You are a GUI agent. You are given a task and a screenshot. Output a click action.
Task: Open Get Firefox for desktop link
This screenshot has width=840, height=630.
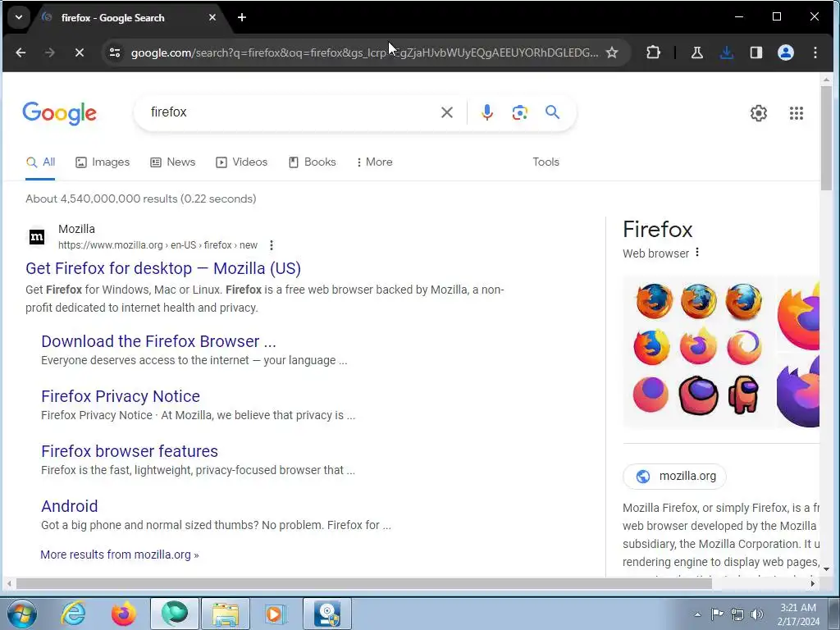163,268
